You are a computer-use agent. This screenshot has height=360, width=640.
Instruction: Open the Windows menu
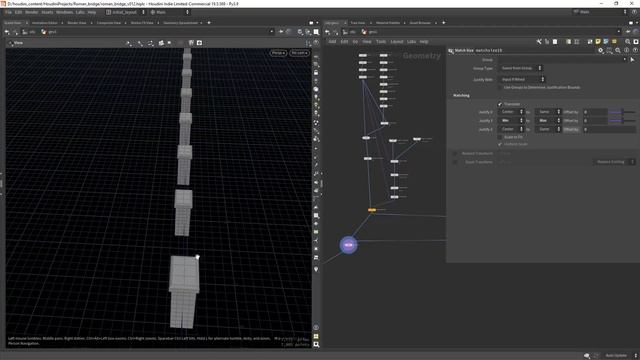64,12
